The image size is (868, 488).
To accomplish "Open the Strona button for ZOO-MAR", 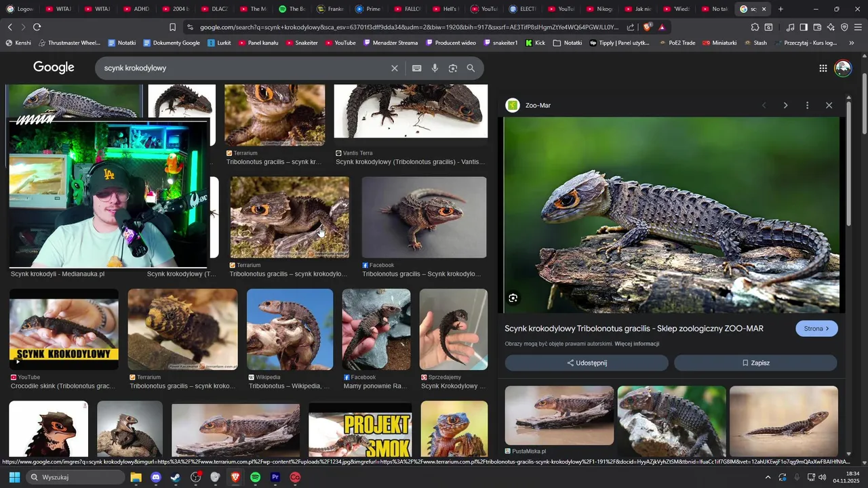I will pyautogui.click(x=816, y=329).
